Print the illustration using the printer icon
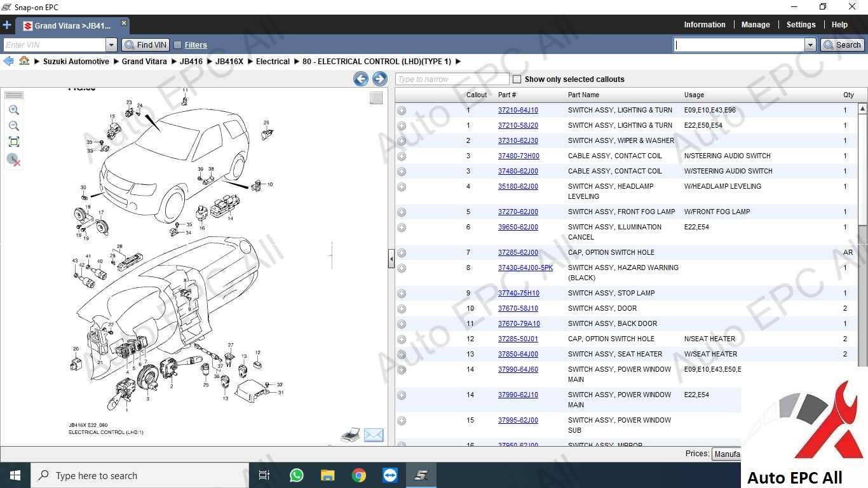 (351, 435)
